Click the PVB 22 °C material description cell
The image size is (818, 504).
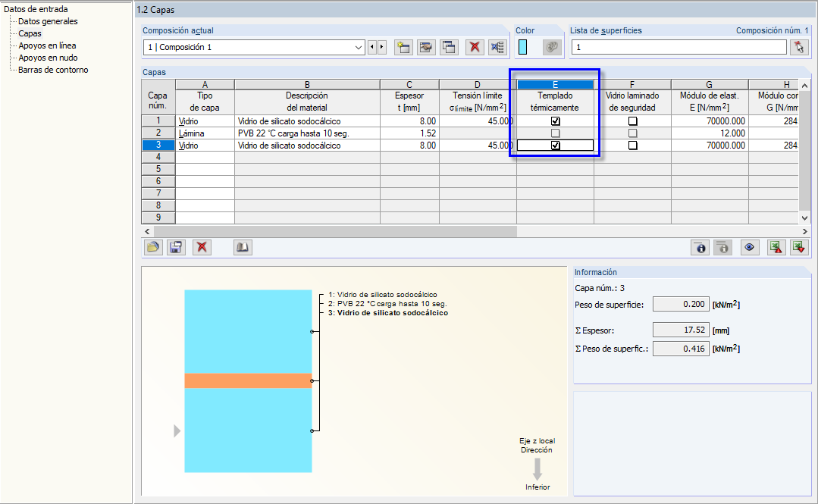(x=307, y=133)
